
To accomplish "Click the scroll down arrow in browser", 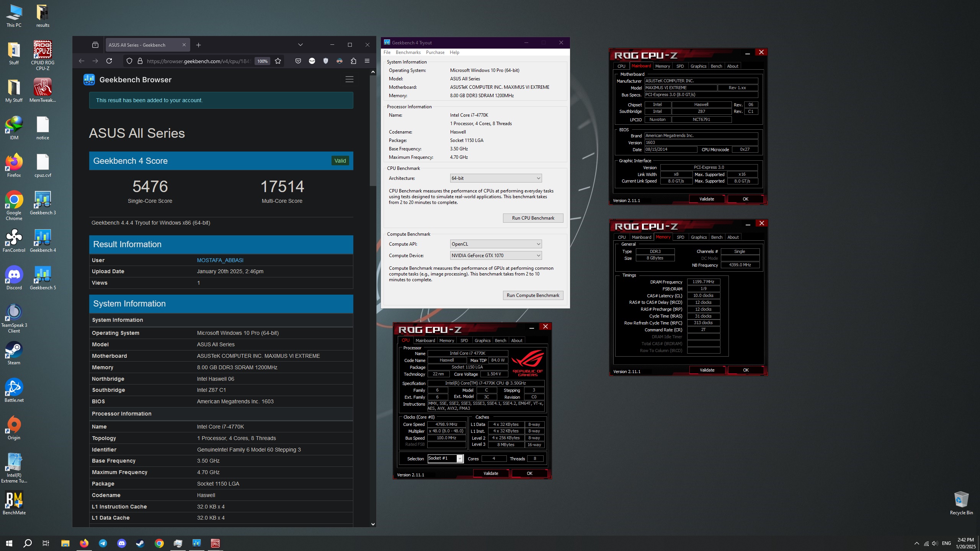I will (x=373, y=524).
